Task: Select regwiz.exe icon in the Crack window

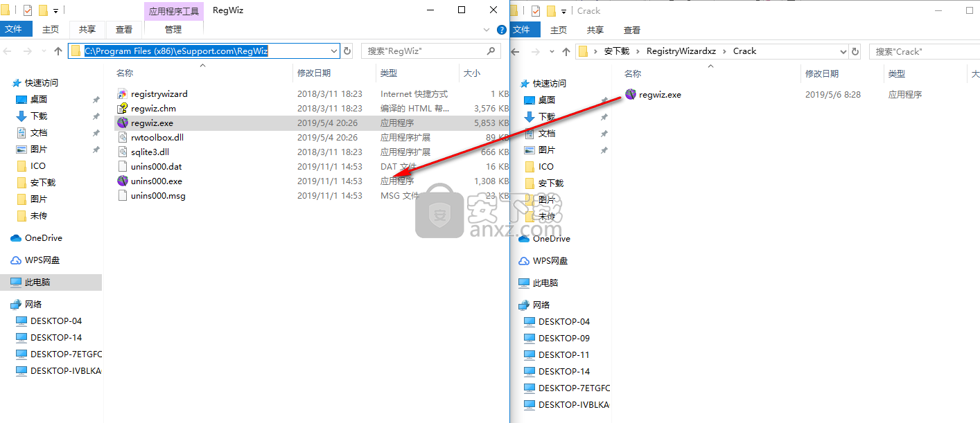Action: pos(631,94)
